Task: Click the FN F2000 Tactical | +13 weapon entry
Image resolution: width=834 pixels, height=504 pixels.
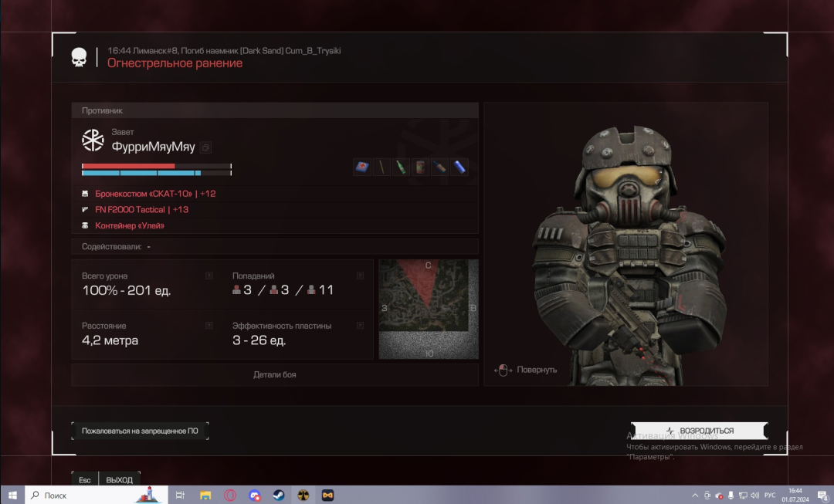Action: coord(141,209)
